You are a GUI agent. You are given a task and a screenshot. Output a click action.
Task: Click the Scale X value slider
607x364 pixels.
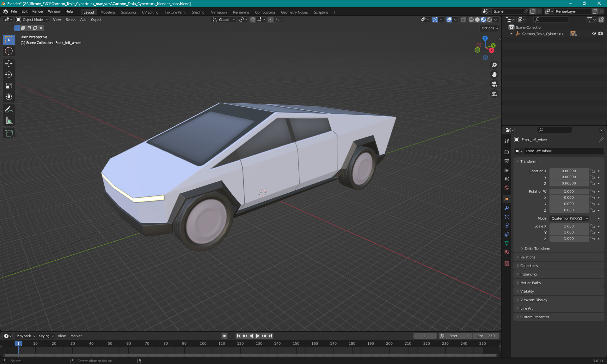(x=569, y=226)
